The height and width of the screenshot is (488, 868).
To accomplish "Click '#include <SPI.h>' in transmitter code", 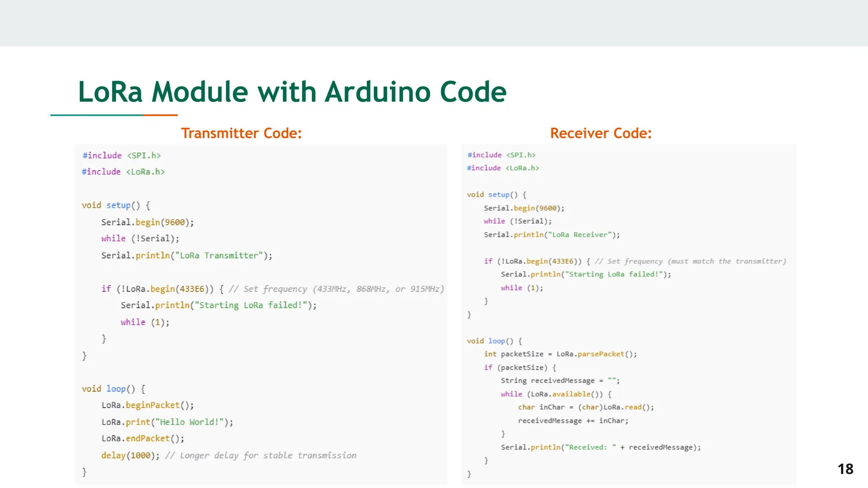I will [122, 155].
